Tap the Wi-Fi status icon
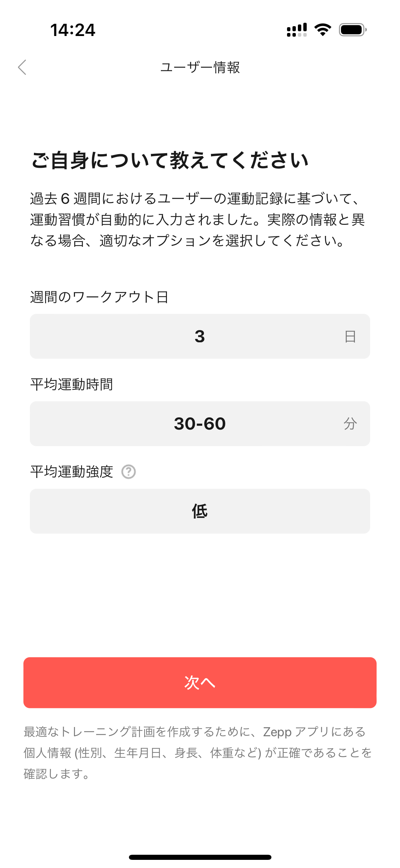The image size is (400, 868). [x=323, y=30]
